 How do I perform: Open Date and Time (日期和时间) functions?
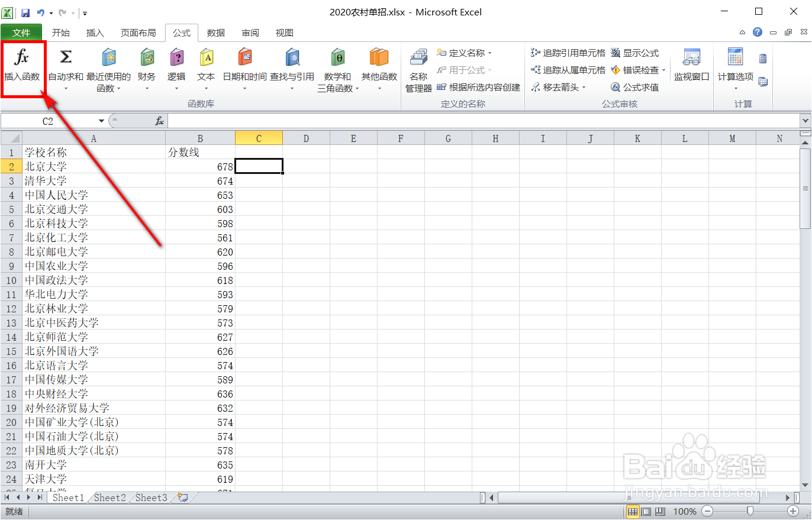click(x=244, y=70)
